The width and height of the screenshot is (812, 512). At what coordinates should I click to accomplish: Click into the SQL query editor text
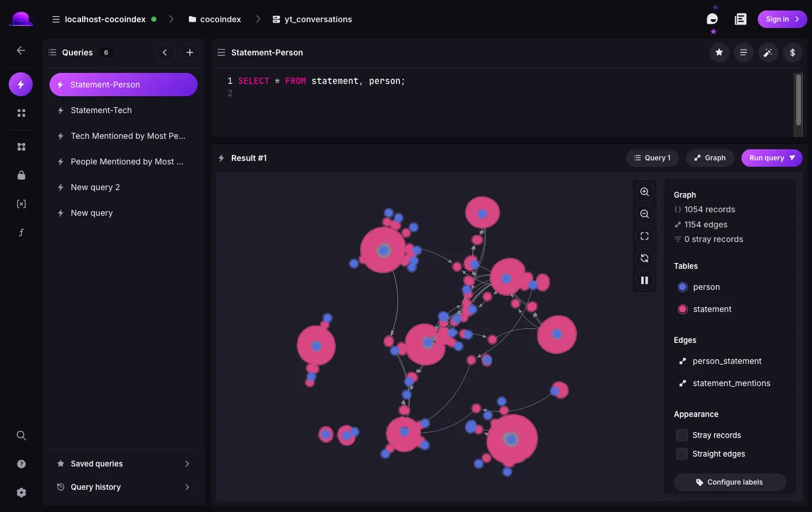click(321, 81)
